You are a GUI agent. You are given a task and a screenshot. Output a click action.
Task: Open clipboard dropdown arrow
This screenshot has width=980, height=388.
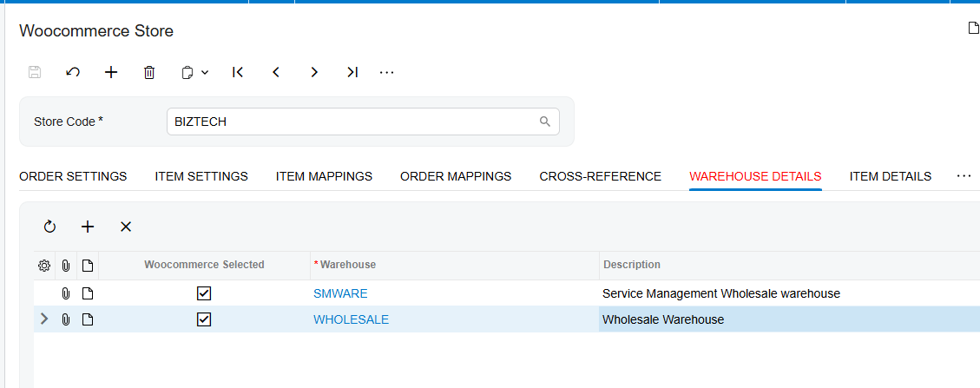coord(204,73)
